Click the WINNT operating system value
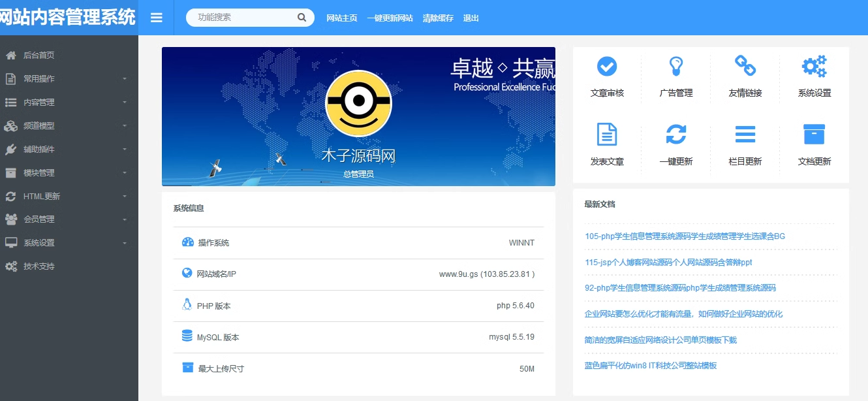Viewport: 868px width, 401px height. click(x=521, y=243)
